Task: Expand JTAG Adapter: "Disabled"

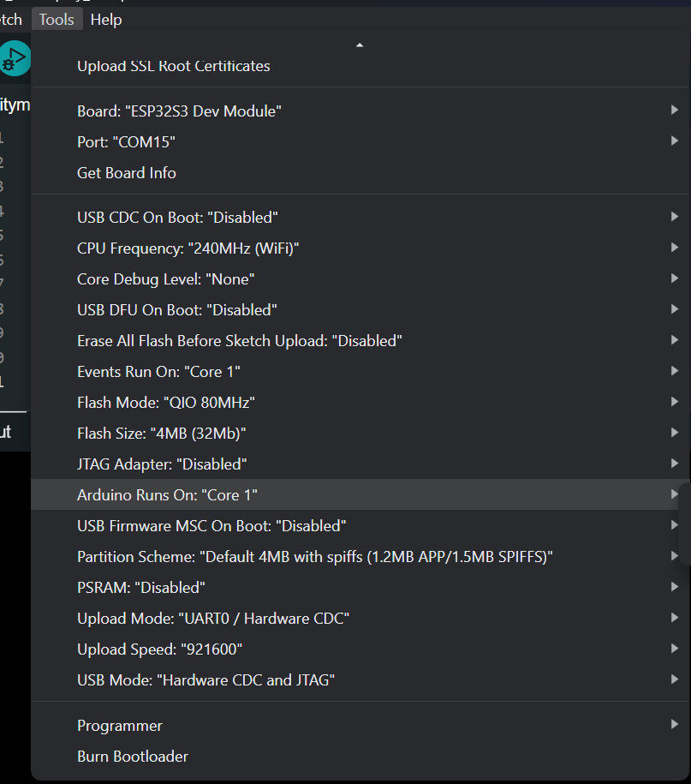Action: tap(360, 464)
